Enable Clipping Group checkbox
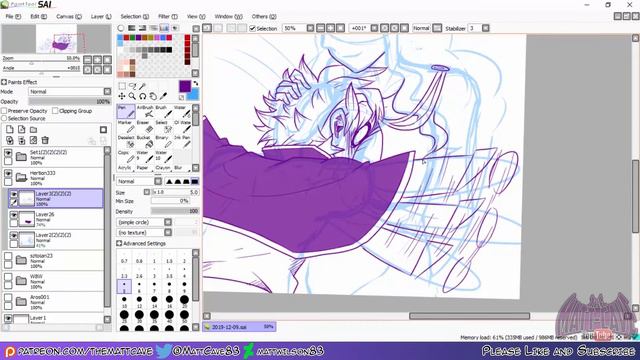The height and width of the screenshot is (360, 640). (x=55, y=111)
